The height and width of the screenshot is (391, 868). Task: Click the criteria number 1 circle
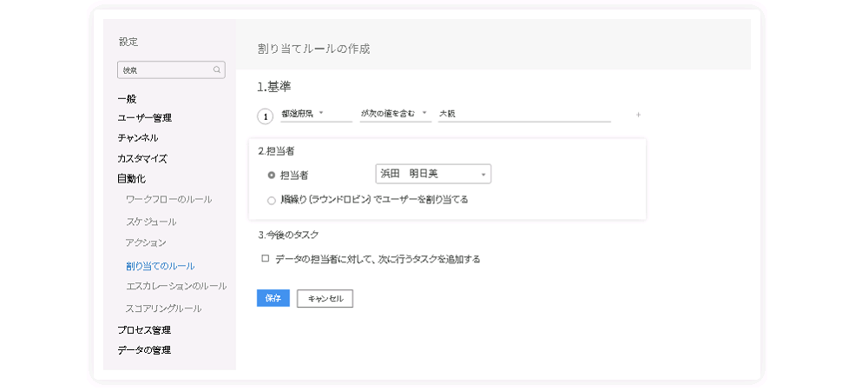265,116
